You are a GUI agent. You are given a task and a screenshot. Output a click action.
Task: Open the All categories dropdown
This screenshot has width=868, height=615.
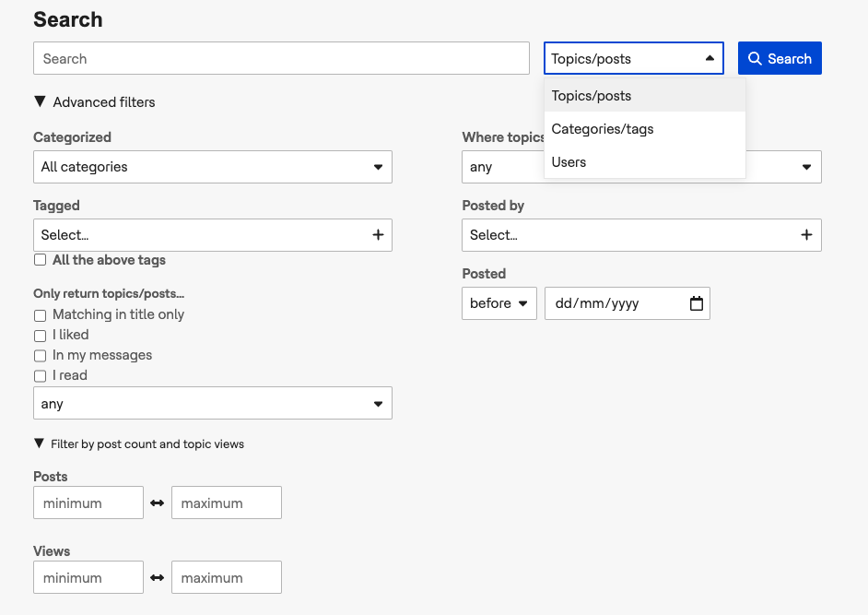(x=213, y=167)
